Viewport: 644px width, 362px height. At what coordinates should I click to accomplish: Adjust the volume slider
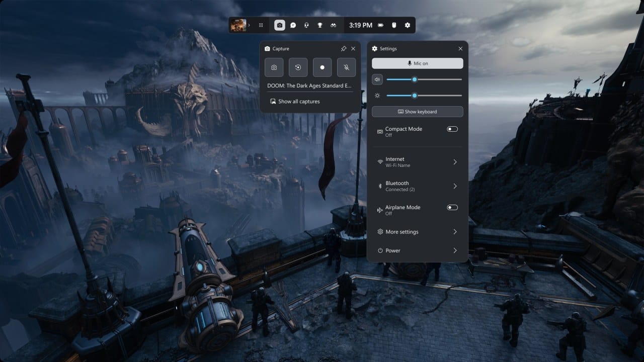point(415,79)
